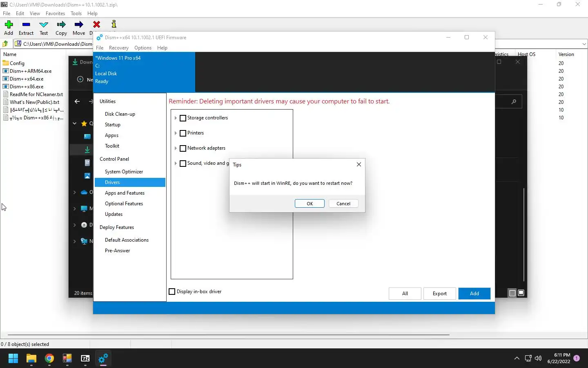Screen dimensions: 588x368
Task: Select Dism++x64.exe in 7-Zip file list
Action: (27, 79)
